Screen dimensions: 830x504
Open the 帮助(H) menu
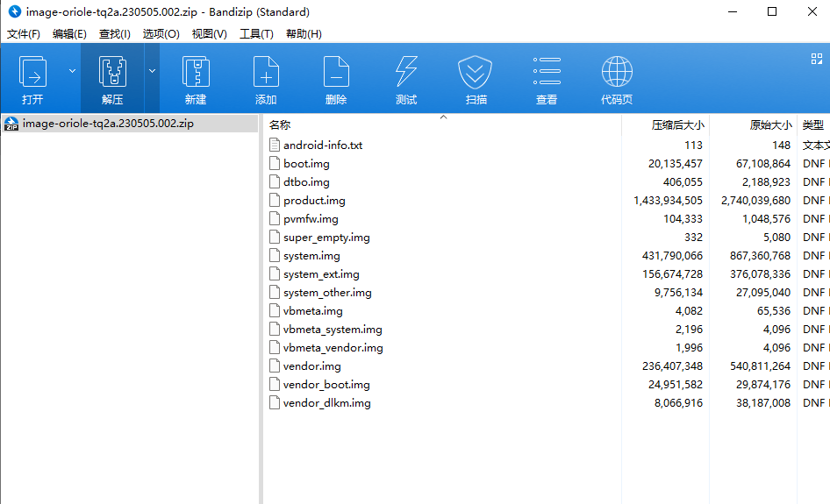click(304, 34)
